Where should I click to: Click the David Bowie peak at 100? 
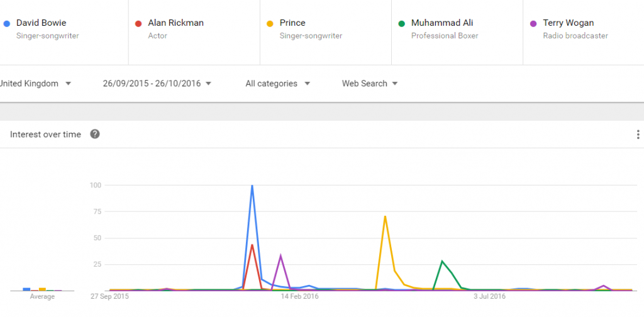(x=252, y=186)
